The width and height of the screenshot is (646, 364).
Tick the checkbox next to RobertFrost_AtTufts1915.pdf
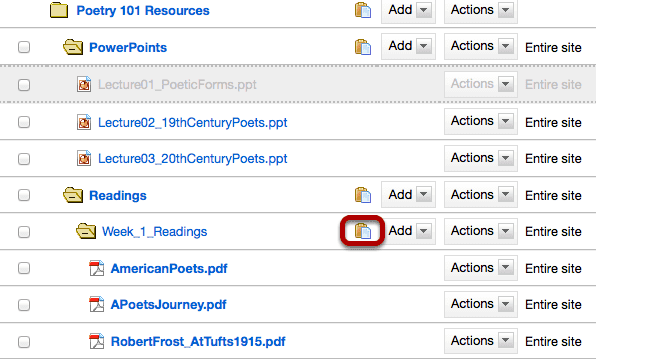tap(24, 342)
